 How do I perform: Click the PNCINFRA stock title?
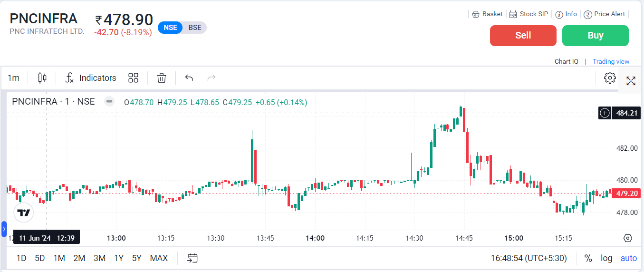pos(43,19)
